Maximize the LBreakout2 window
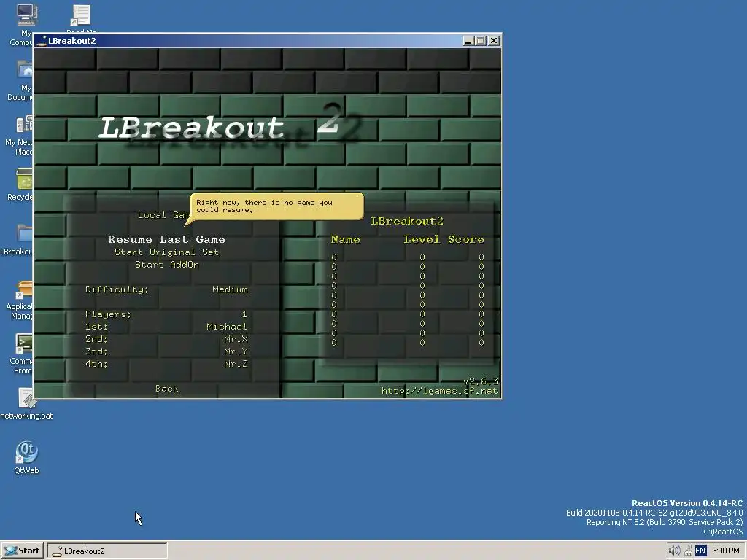The image size is (747, 560). click(x=480, y=41)
